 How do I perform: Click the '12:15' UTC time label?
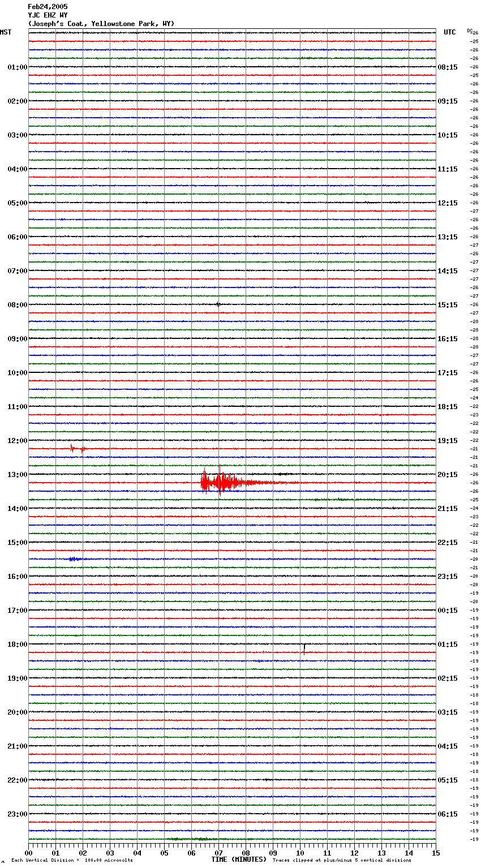coord(448,203)
